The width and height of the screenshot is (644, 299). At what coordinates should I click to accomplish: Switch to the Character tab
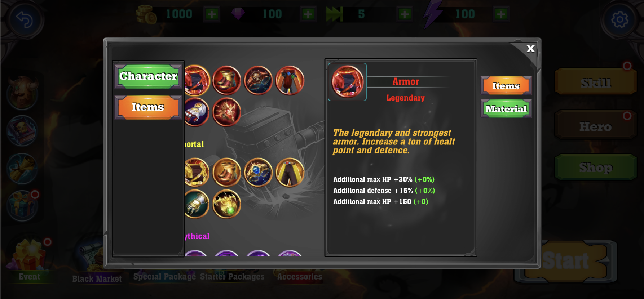148,76
